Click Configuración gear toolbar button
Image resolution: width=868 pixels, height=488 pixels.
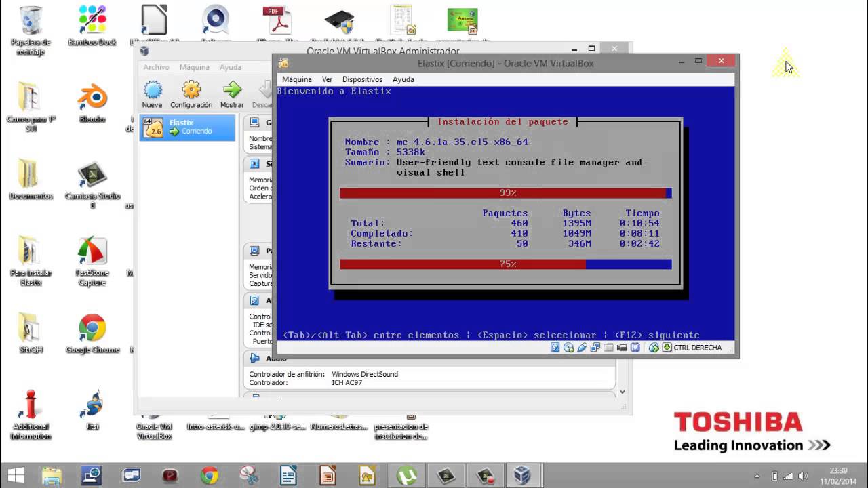(191, 94)
